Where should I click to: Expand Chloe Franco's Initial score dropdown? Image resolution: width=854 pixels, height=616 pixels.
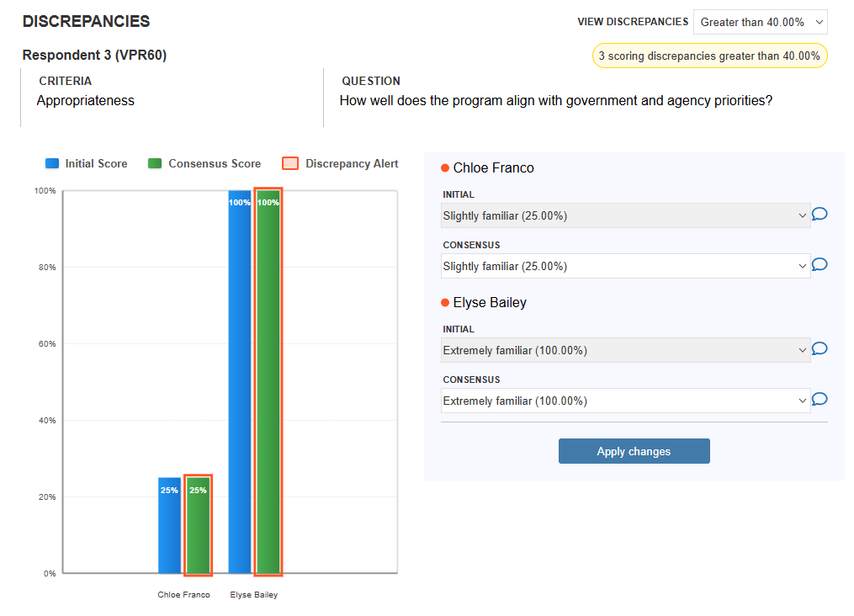(625, 215)
